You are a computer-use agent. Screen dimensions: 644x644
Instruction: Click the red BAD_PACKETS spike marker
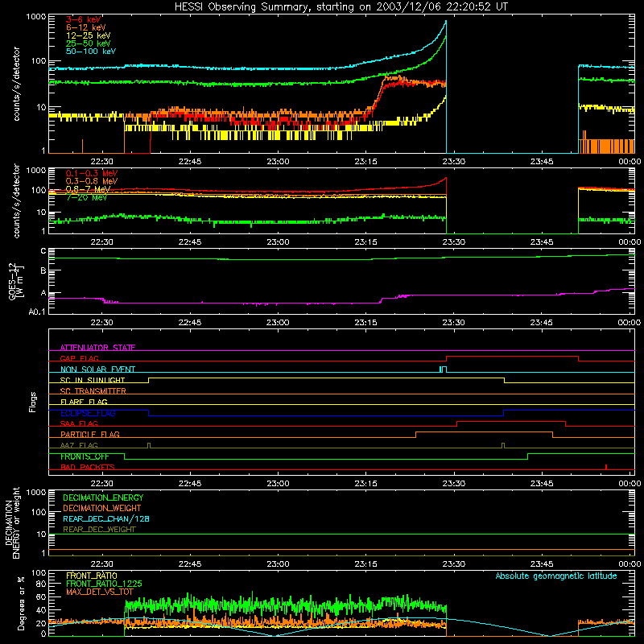(x=606, y=467)
